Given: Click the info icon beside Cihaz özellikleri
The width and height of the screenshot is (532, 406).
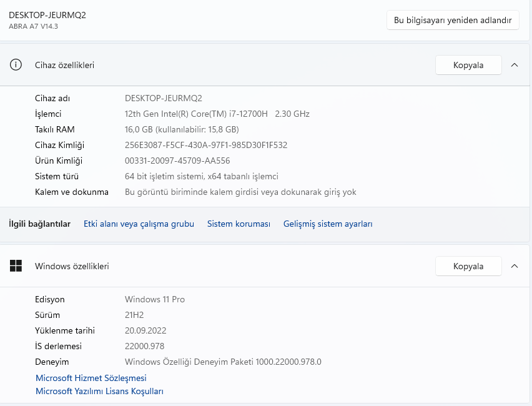Looking at the screenshot, I should 16,64.
